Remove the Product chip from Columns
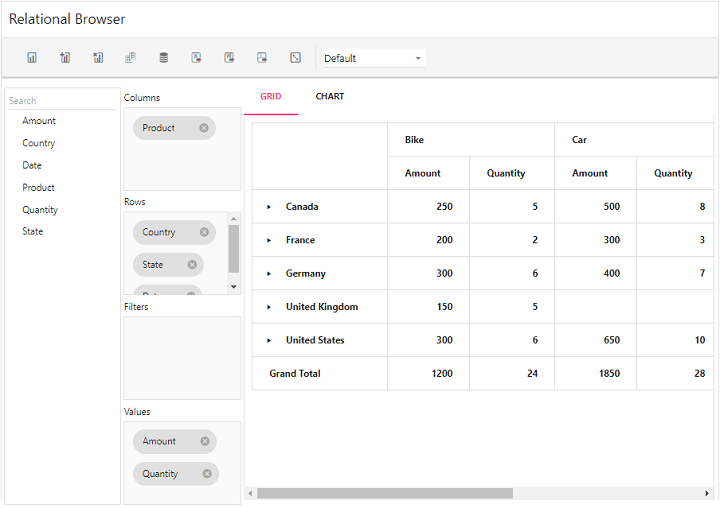Screen dimensions: 720x508 (x=204, y=128)
